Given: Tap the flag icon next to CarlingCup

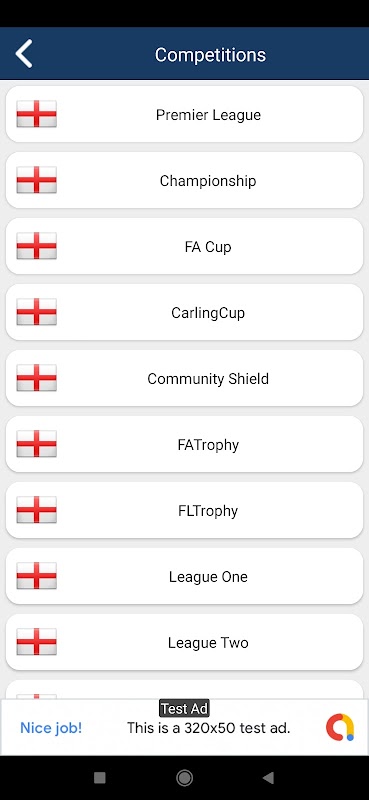Looking at the screenshot, I should pos(36,312).
